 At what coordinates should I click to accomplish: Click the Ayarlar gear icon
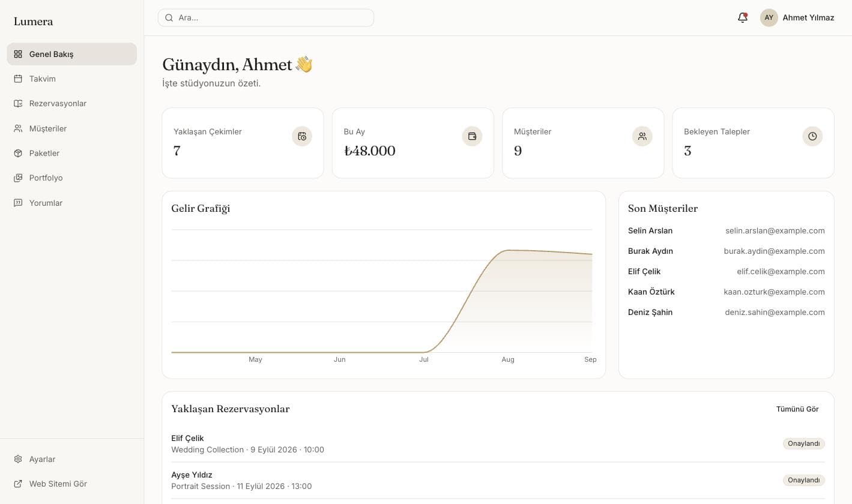18,459
